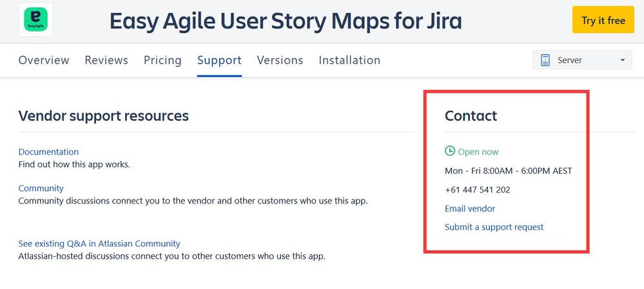Click Submit a support request
This screenshot has width=644, height=289.
coord(494,227)
